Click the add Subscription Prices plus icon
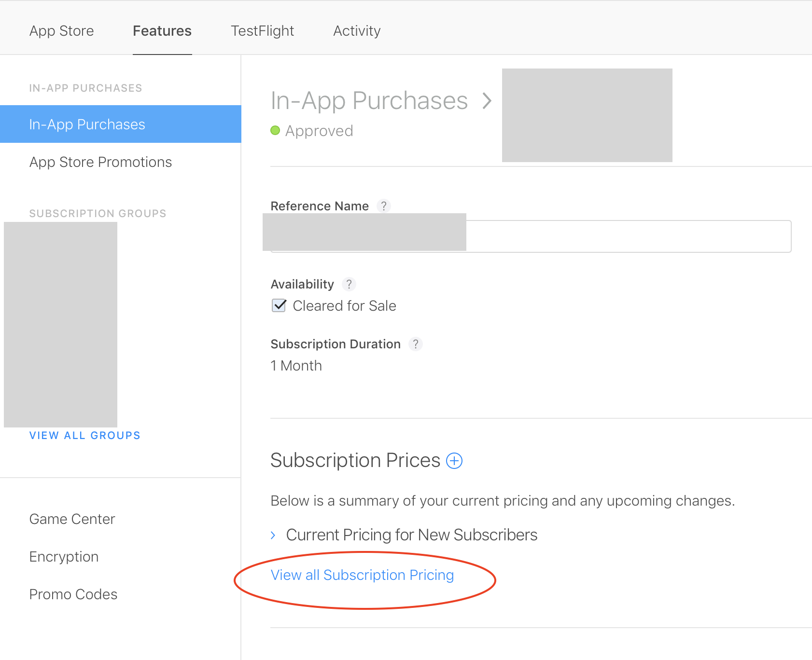Image resolution: width=812 pixels, height=660 pixels. [454, 461]
